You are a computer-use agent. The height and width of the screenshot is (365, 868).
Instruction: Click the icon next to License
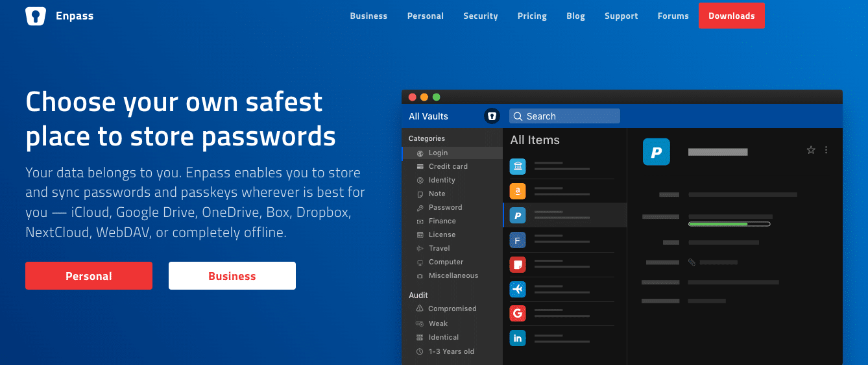point(420,235)
